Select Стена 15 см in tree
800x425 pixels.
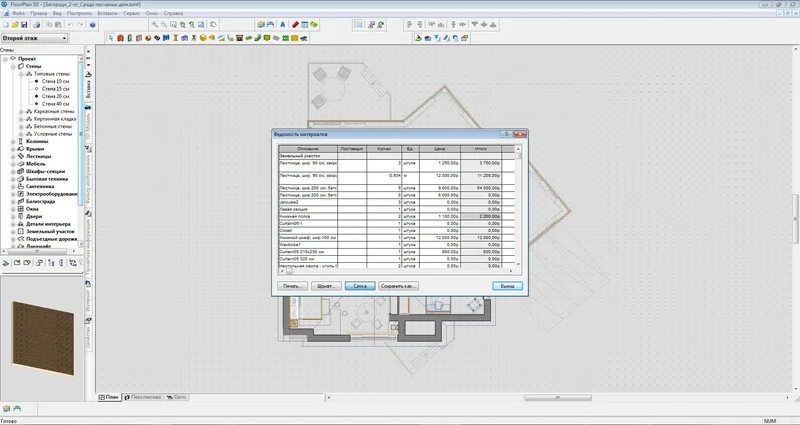pos(56,89)
